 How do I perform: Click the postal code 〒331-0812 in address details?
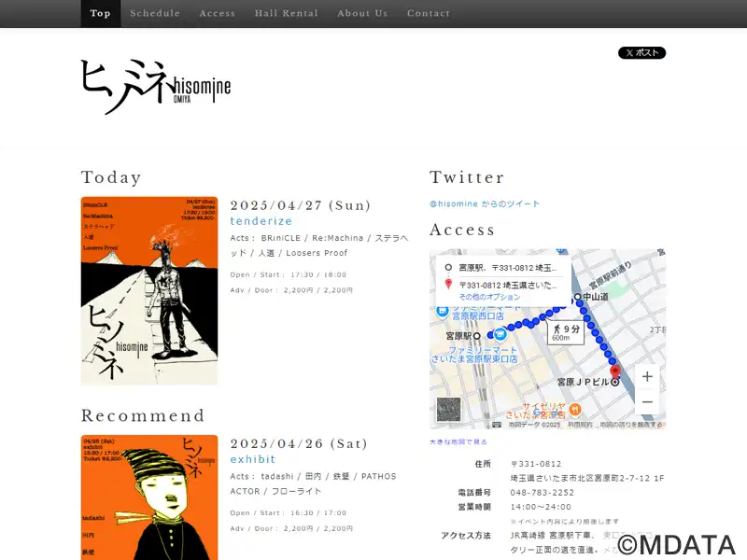(x=536, y=464)
